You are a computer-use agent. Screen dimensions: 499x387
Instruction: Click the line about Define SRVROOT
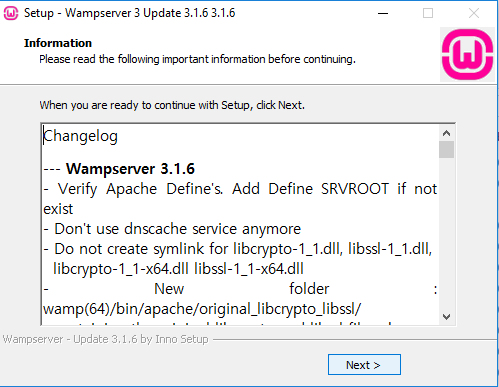tap(240, 199)
